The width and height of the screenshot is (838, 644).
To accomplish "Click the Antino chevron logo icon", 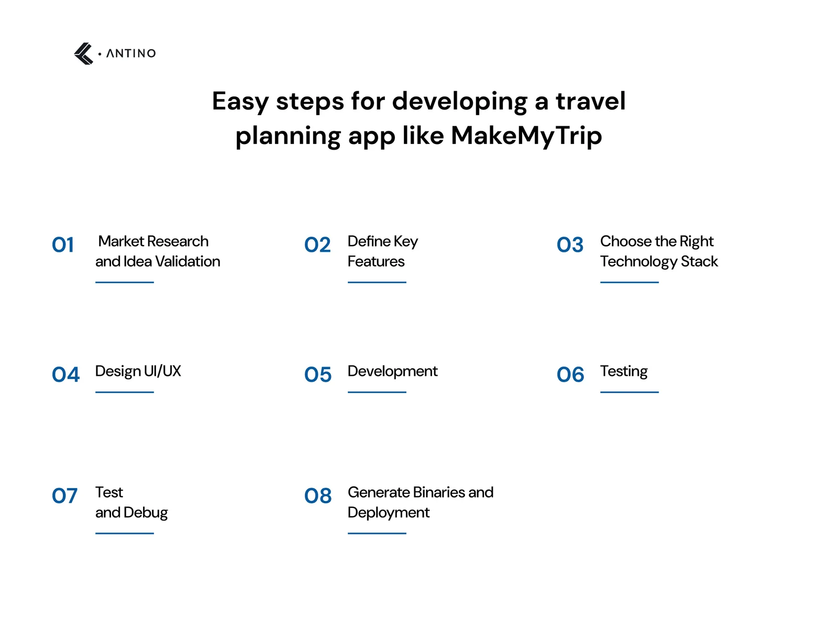I will [84, 53].
